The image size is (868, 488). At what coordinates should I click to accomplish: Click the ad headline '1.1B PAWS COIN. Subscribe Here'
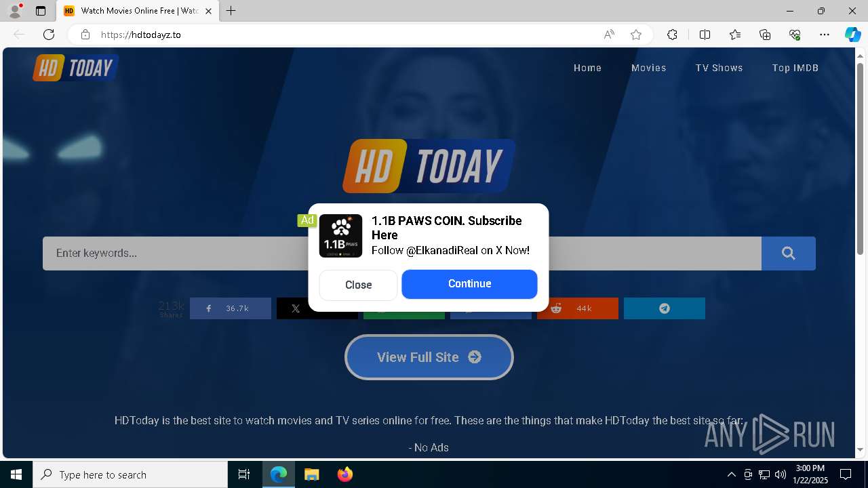[x=447, y=228]
